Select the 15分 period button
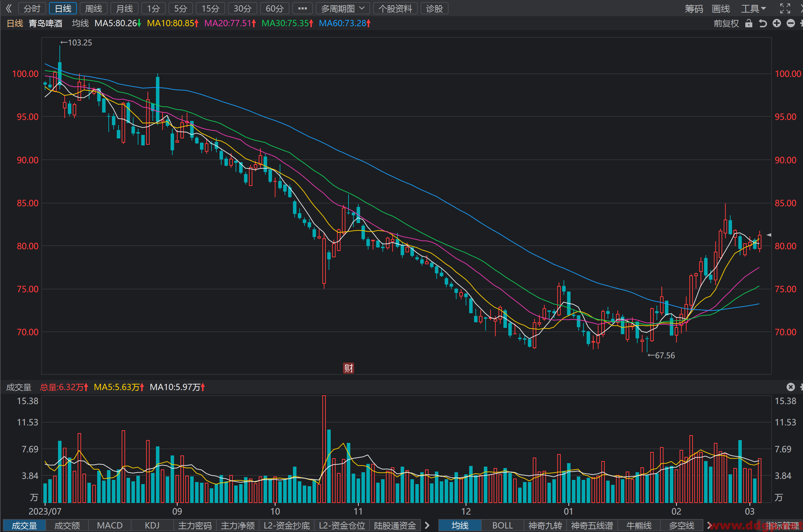This screenshot has width=803, height=532. (210, 8)
